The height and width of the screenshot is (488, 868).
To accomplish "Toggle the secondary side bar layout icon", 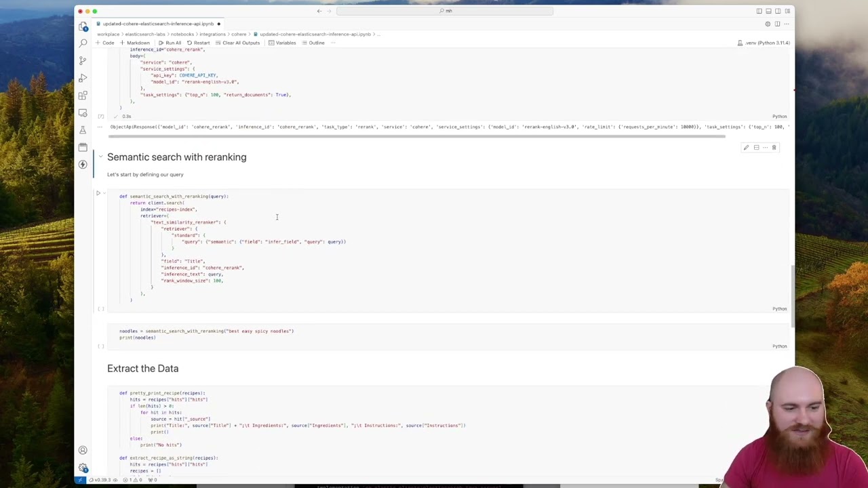I will (x=778, y=11).
